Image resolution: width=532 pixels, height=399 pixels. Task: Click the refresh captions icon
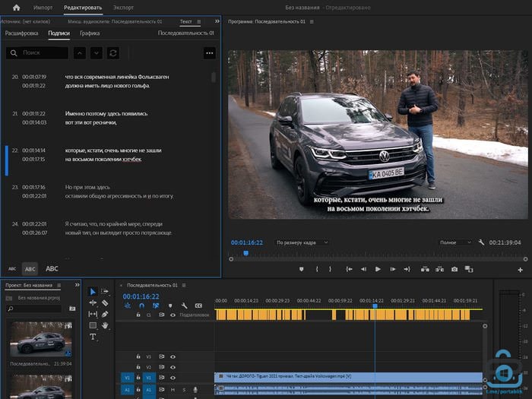(114, 53)
